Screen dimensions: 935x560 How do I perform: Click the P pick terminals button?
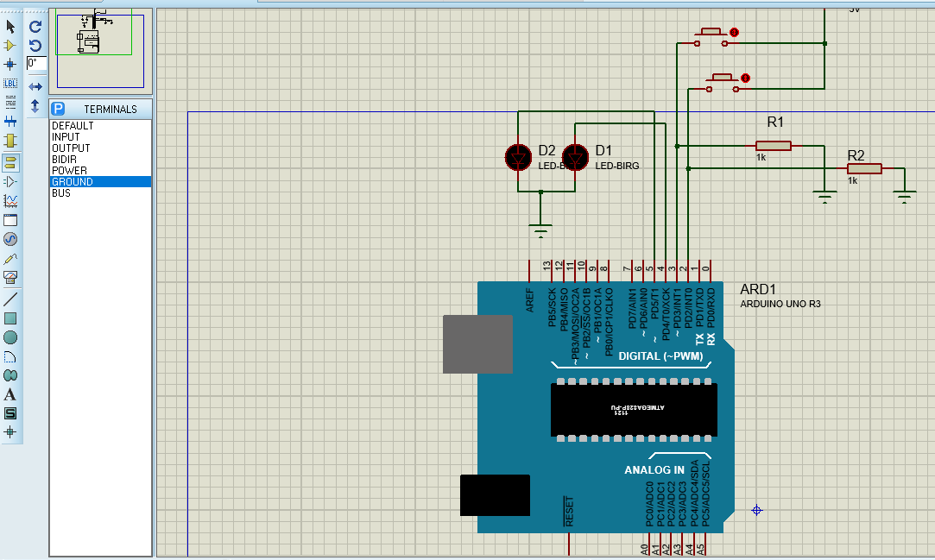click(x=58, y=109)
